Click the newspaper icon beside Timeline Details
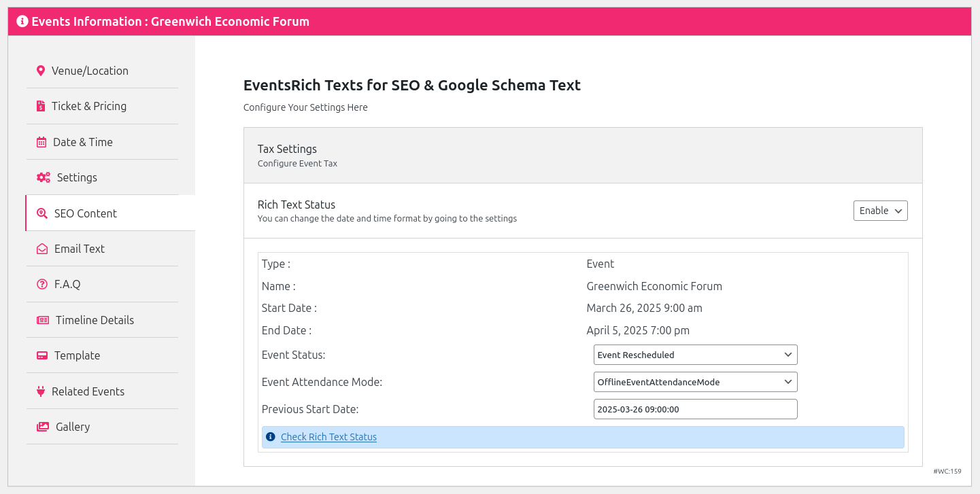Screen dimensions: 980x494 43,320
